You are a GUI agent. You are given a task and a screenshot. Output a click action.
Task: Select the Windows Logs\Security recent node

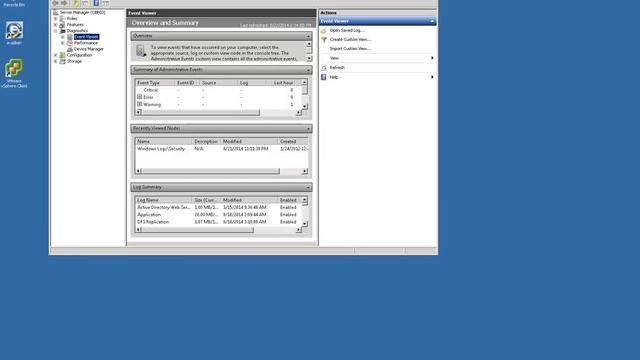(222, 149)
